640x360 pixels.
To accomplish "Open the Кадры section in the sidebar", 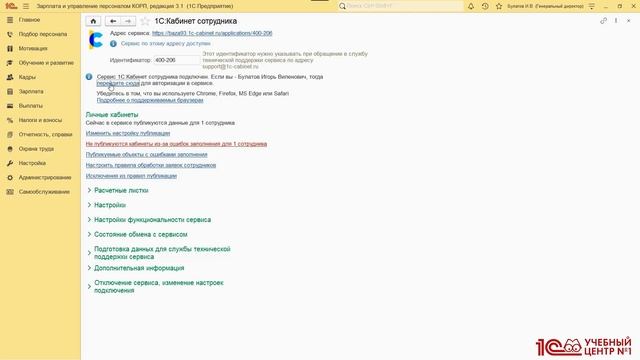I will [27, 77].
